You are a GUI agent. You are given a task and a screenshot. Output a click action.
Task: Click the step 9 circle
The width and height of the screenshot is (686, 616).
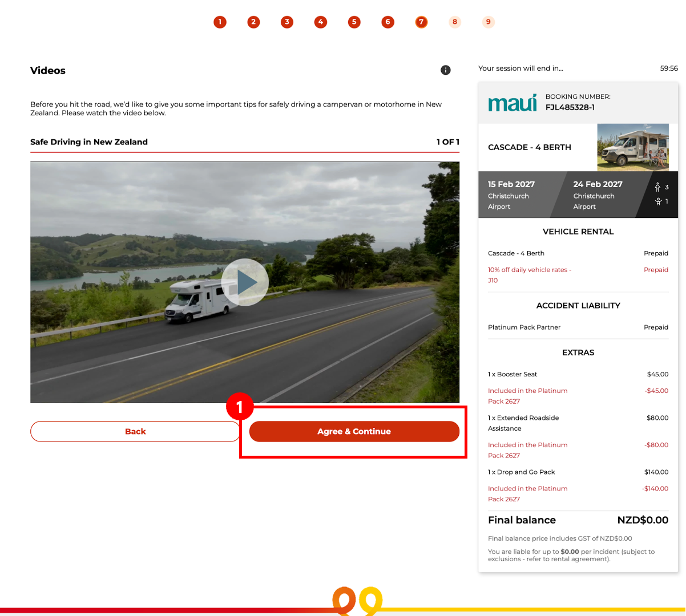point(489,22)
